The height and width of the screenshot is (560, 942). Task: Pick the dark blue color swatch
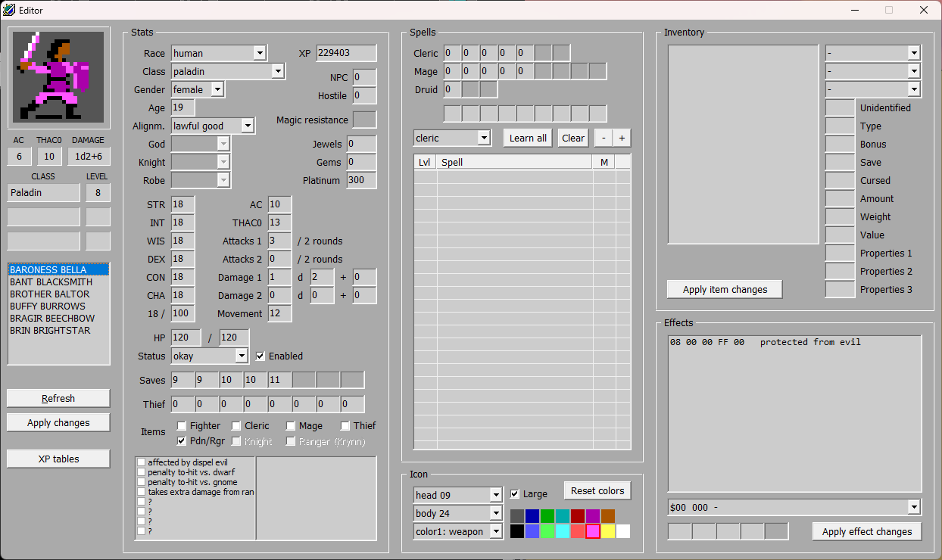point(532,516)
